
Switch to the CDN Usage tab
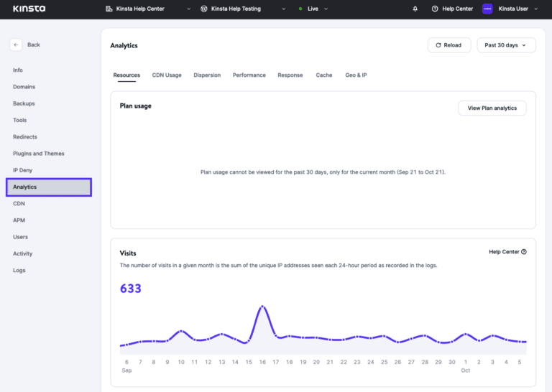(167, 75)
